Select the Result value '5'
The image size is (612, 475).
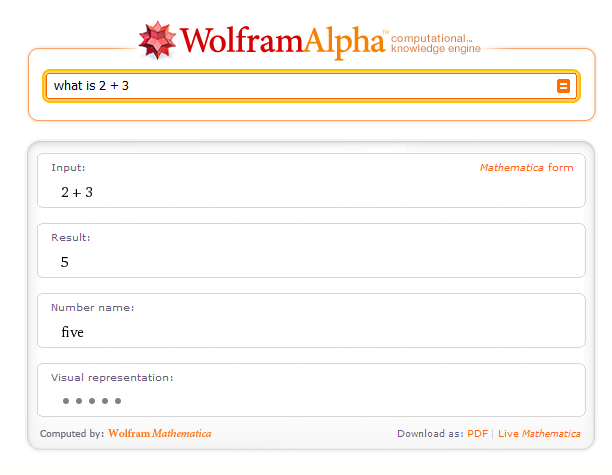(65, 262)
